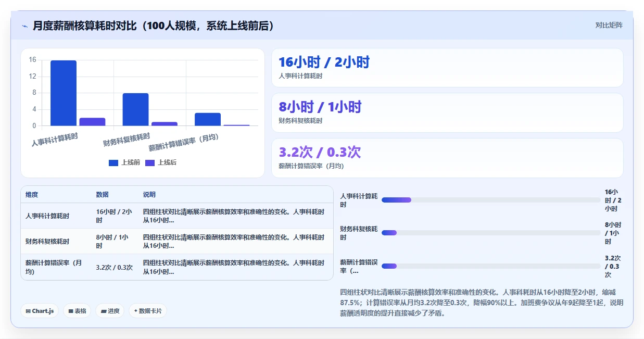This screenshot has width=644, height=339.
Task: Click the 进度 chip
Action: 110,311
